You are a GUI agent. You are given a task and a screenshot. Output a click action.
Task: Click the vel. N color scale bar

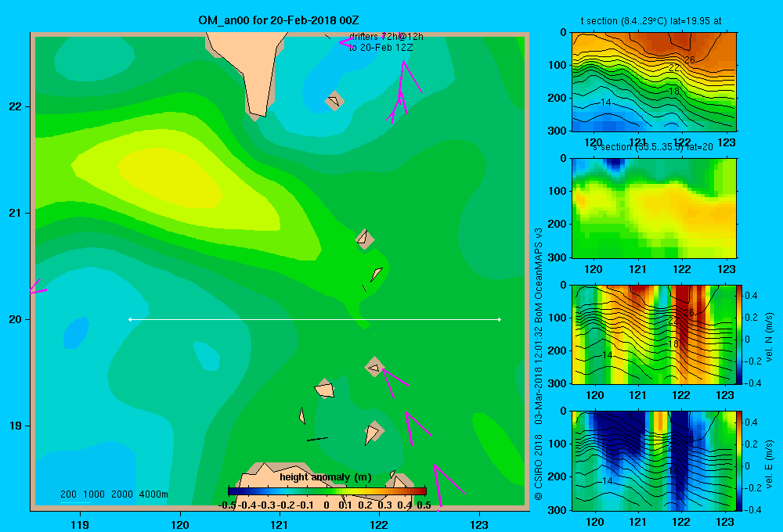click(740, 334)
